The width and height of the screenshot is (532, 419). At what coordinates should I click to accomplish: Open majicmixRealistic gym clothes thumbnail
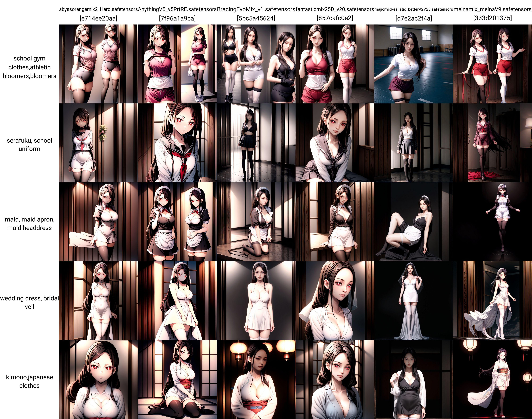(x=414, y=64)
